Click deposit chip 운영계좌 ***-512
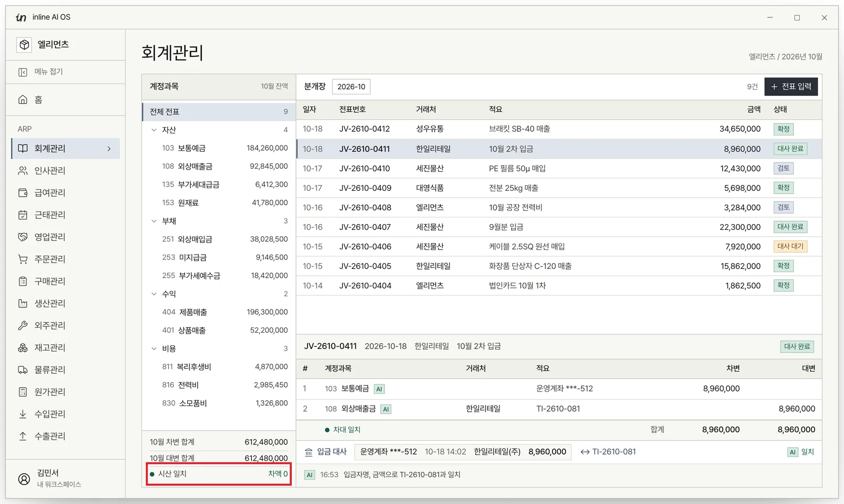The image size is (844, 504). pyautogui.click(x=463, y=452)
